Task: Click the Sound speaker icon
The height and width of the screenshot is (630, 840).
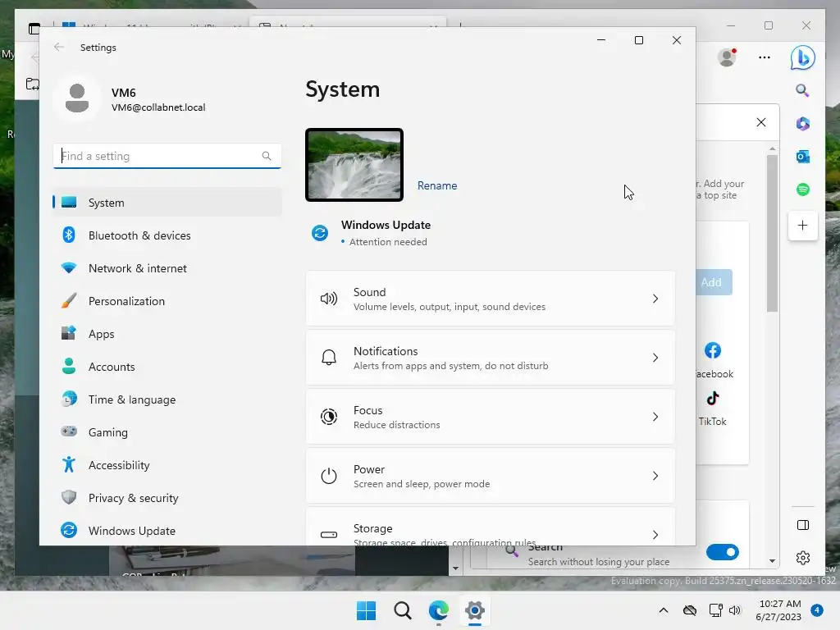Action: tap(329, 299)
